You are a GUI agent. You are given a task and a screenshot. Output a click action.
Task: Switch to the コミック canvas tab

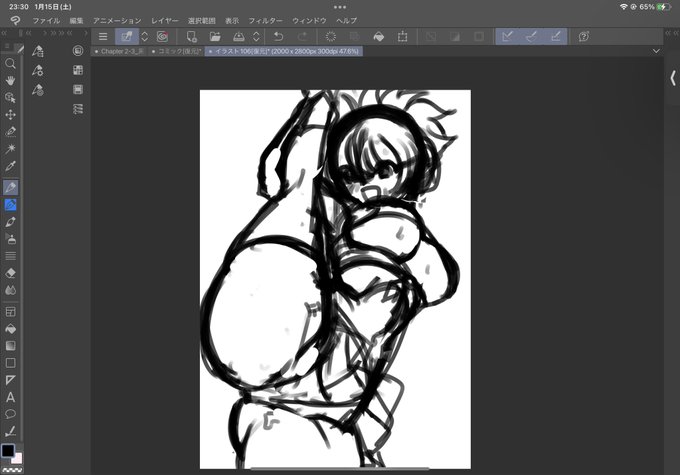click(x=177, y=51)
